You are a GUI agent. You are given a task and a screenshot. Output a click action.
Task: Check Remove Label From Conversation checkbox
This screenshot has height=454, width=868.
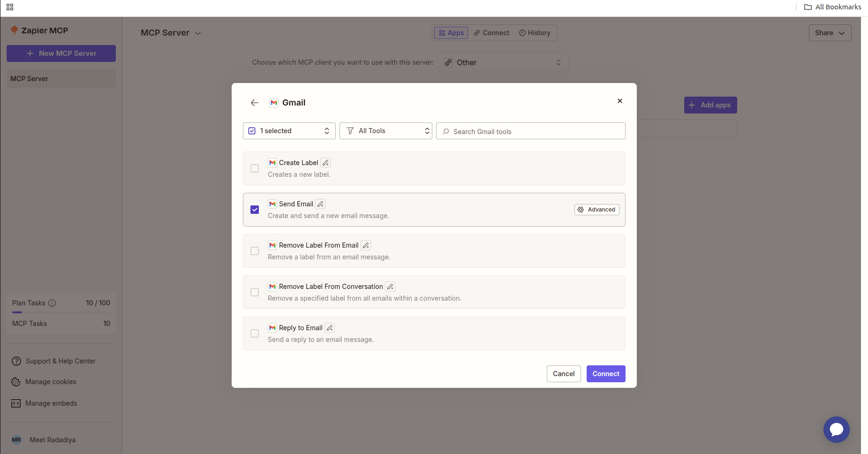click(x=255, y=292)
